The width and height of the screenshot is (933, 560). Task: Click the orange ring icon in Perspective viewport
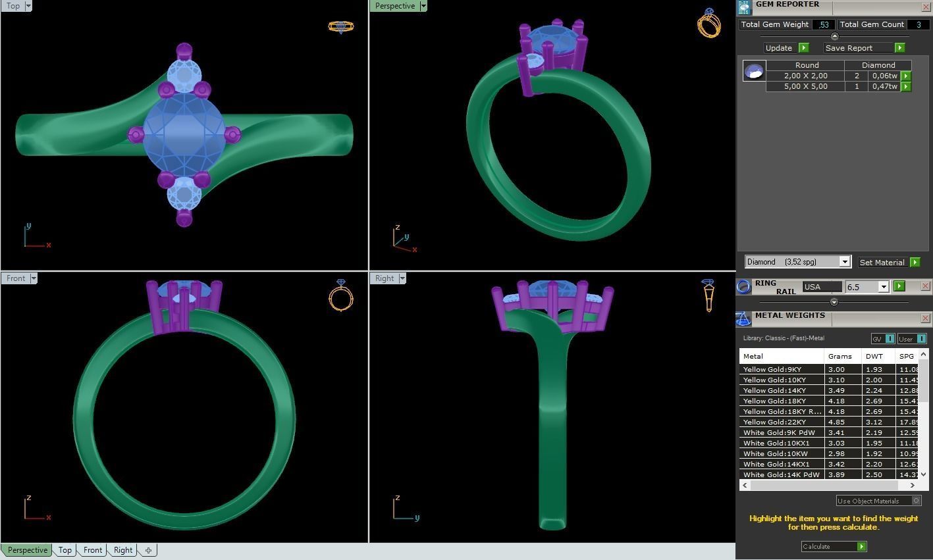tap(709, 23)
